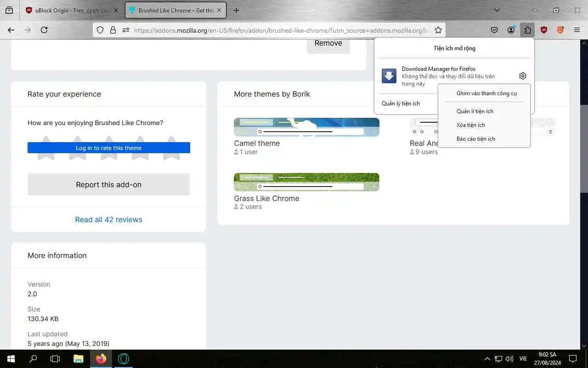Toggle the Extensions puzzle icon

point(527,30)
